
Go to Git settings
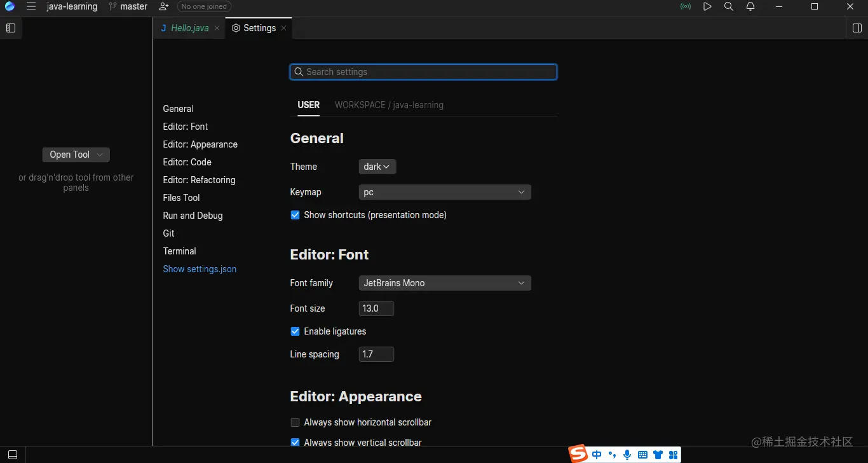pos(168,233)
